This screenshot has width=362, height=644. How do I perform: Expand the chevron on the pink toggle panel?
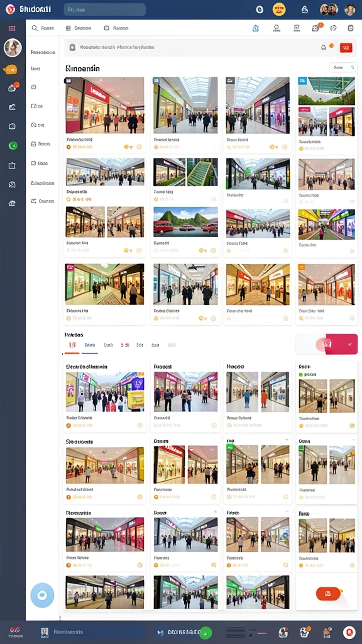point(349,344)
